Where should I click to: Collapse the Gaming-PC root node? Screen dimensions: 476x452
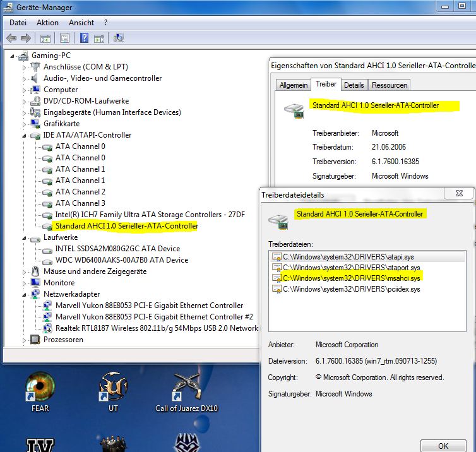12,56
